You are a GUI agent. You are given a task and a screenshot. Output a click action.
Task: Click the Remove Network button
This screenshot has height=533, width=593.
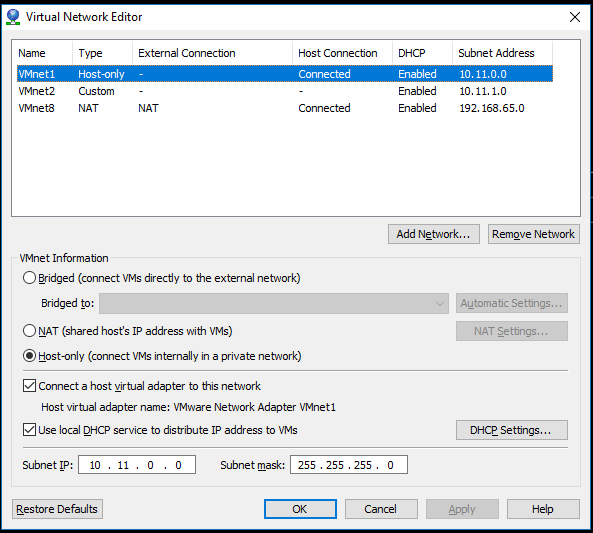(534, 234)
